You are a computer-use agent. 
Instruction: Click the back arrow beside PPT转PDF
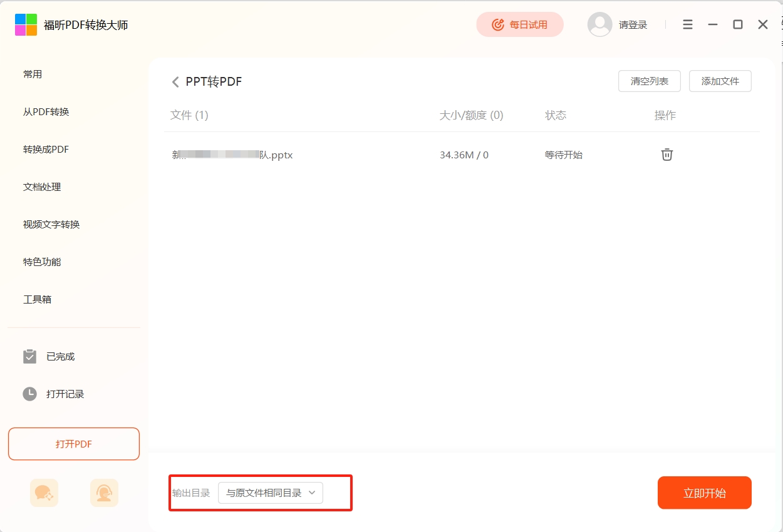pos(175,82)
